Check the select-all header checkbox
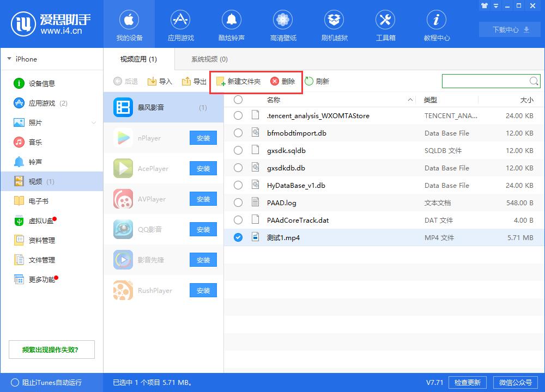Viewport: 545px width, 392px height. 238,100
